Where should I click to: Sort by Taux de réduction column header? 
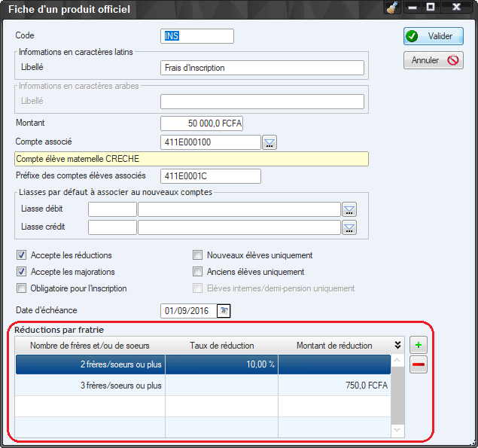(221, 346)
